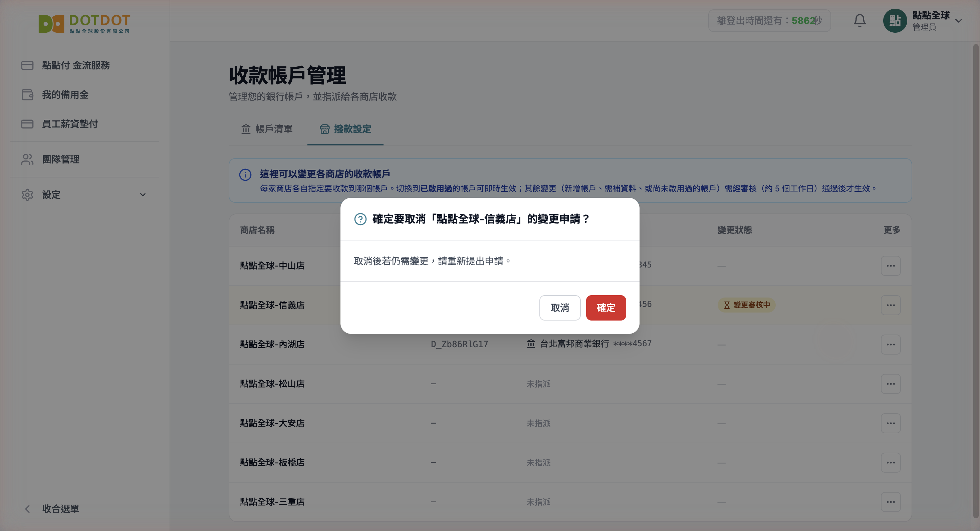The image size is (980, 531).
Task: Open more menu for 點點全球-三重店
Action: pyautogui.click(x=891, y=502)
